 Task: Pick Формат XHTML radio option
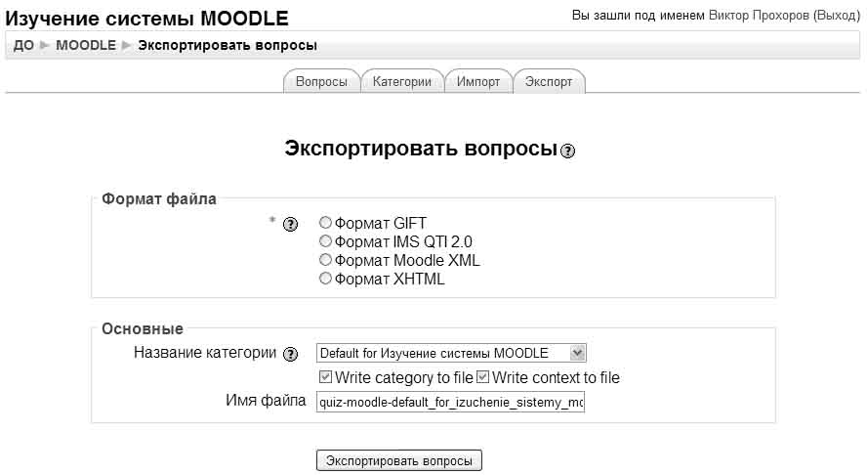326,280
